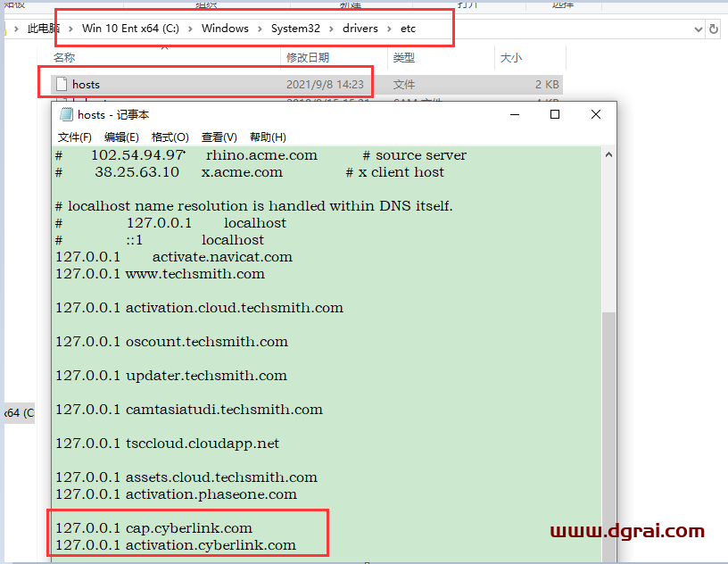Viewport: 728px width, 564px height.
Task: Click the line '127.0.0.1 oscount.techsmith.com'
Action: coord(172,342)
